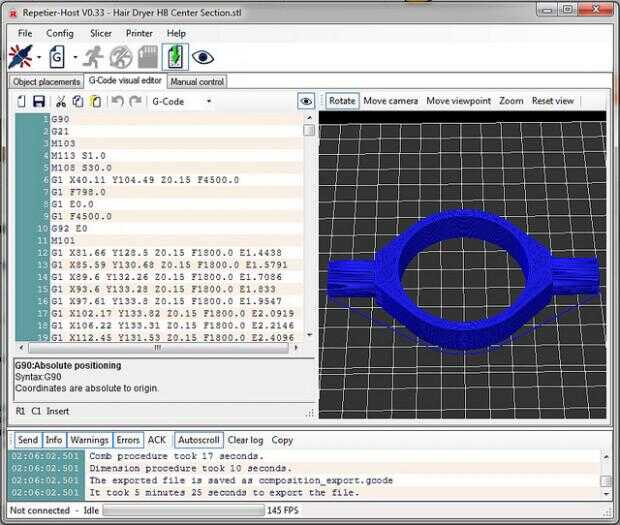
Task: Click the Load G-Code file icon
Action: pos(57,57)
